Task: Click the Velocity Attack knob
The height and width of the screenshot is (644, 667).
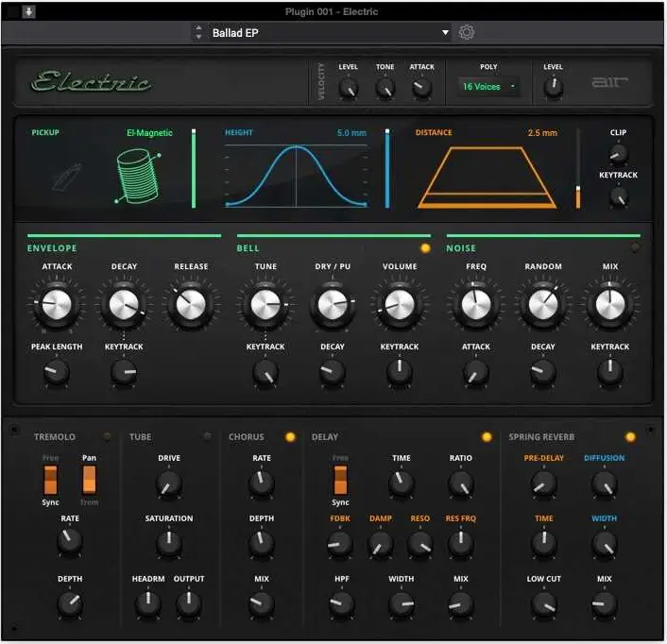Action: point(421,88)
